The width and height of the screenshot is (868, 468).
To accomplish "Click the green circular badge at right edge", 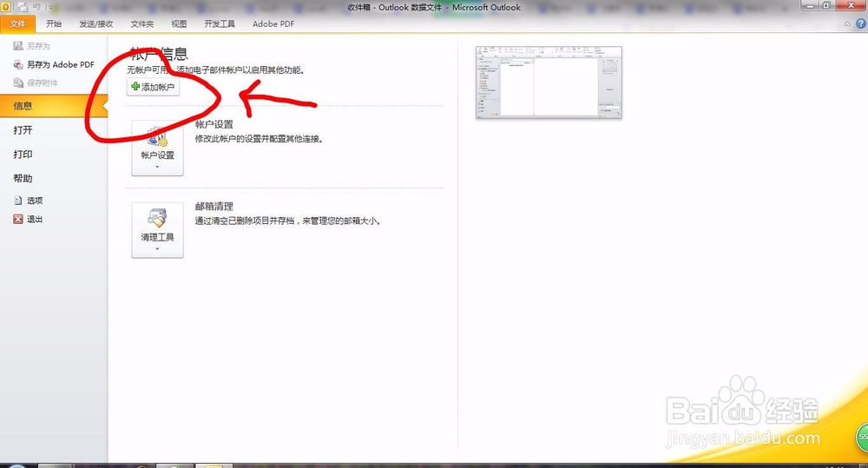I will click(x=862, y=437).
